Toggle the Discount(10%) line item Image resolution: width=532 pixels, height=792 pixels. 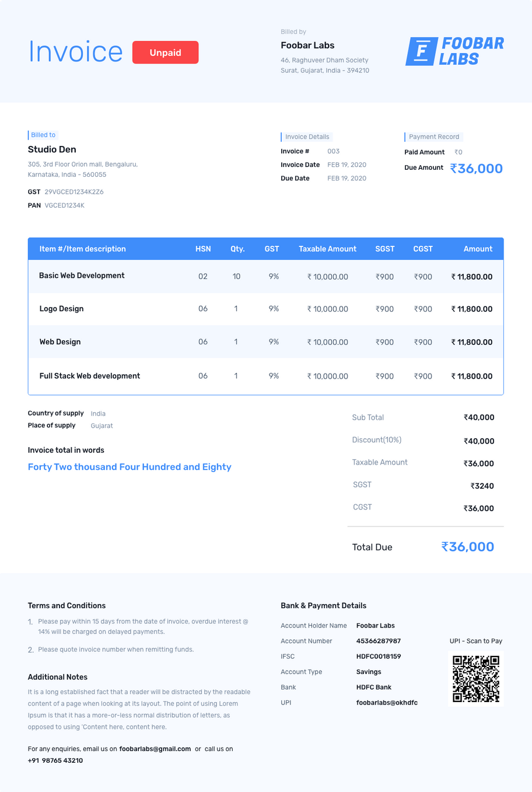(379, 440)
